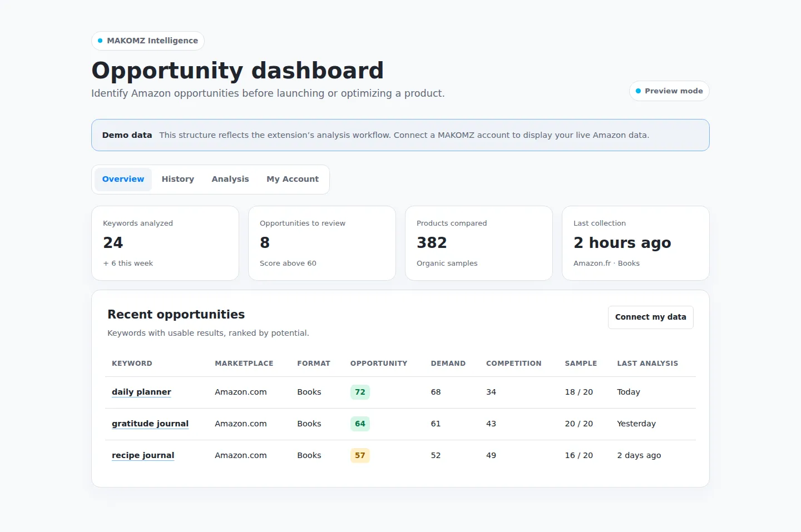Image resolution: width=801 pixels, height=532 pixels.
Task: Go to the Analysis tab
Action: pyautogui.click(x=230, y=180)
